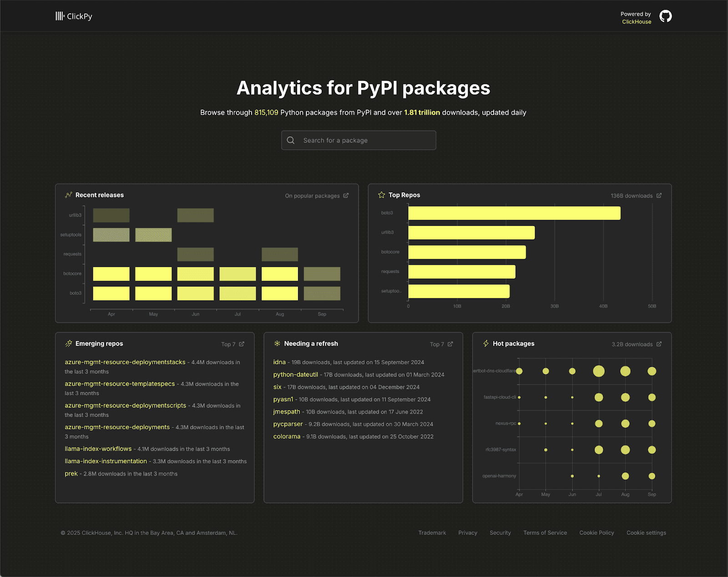Viewport: 728px width, 577px height.
Task: Open the python-dateutil package link
Action: click(295, 375)
